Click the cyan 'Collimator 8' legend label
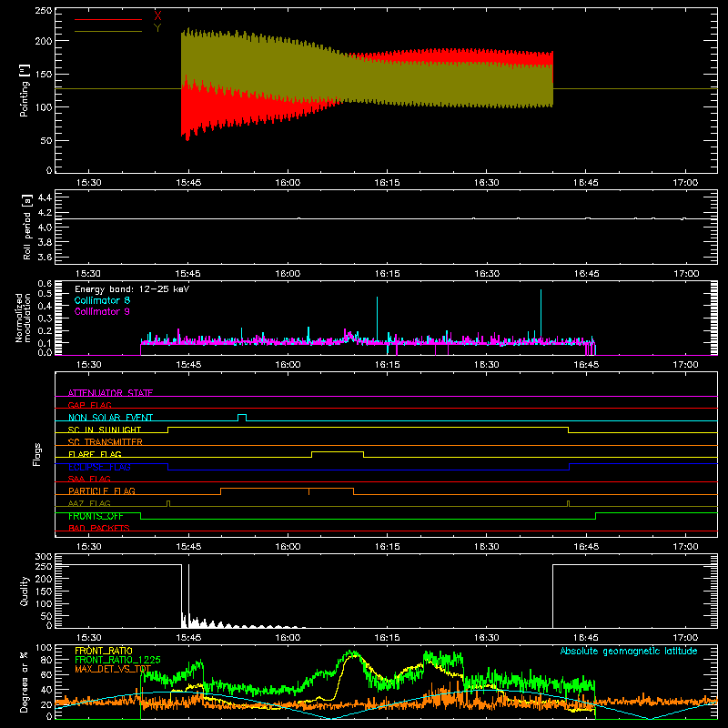 pos(102,300)
